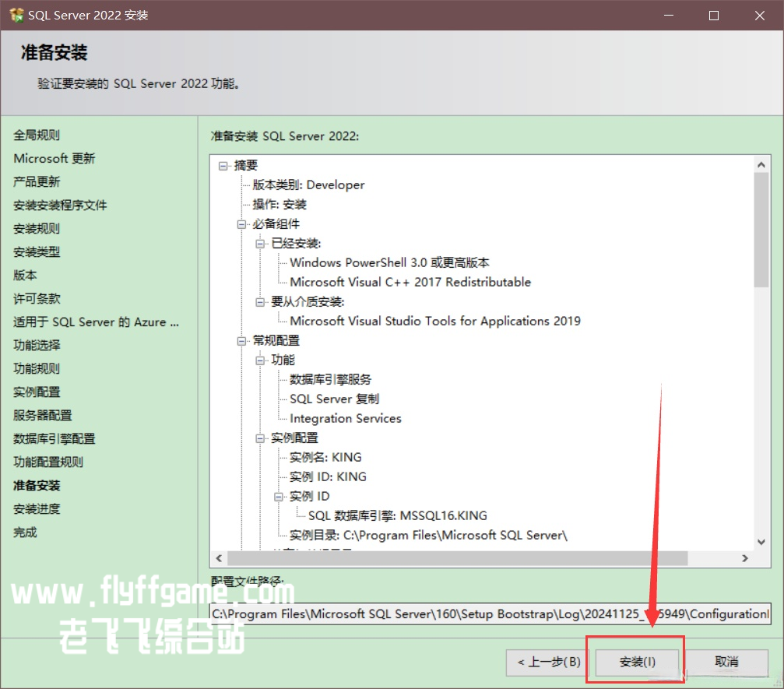Click 安装规则 step in sidebar

pos(37,229)
